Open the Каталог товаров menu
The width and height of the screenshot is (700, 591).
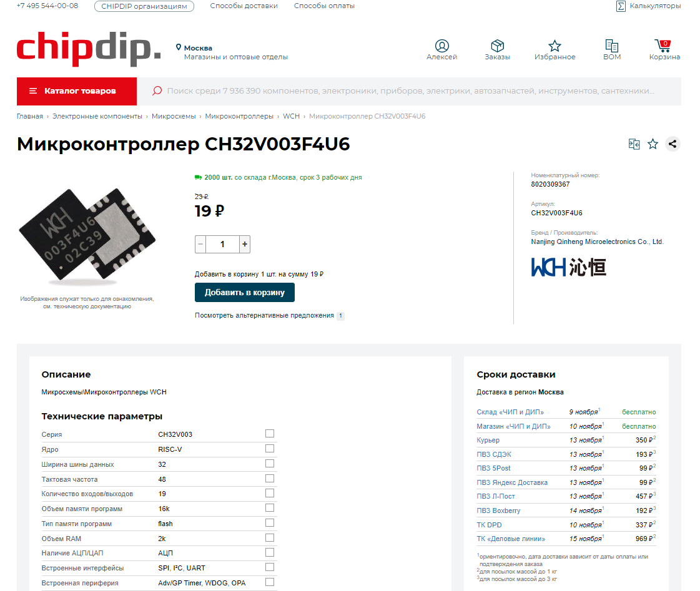(x=77, y=91)
